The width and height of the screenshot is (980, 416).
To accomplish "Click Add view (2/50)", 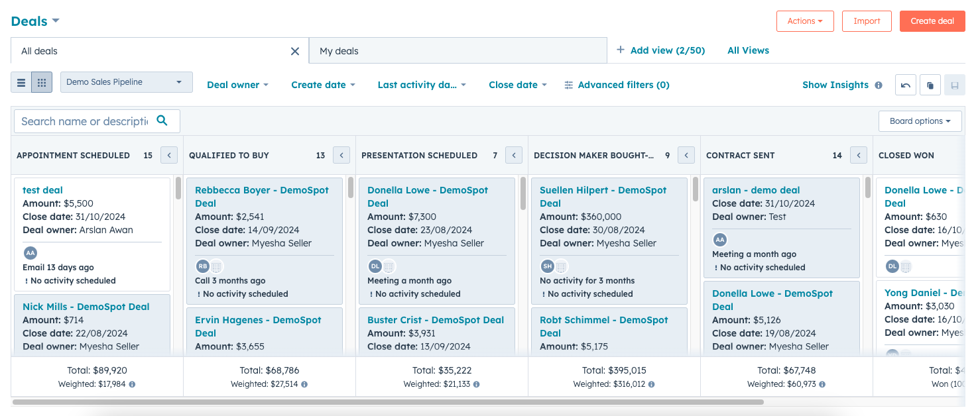I will click(660, 50).
